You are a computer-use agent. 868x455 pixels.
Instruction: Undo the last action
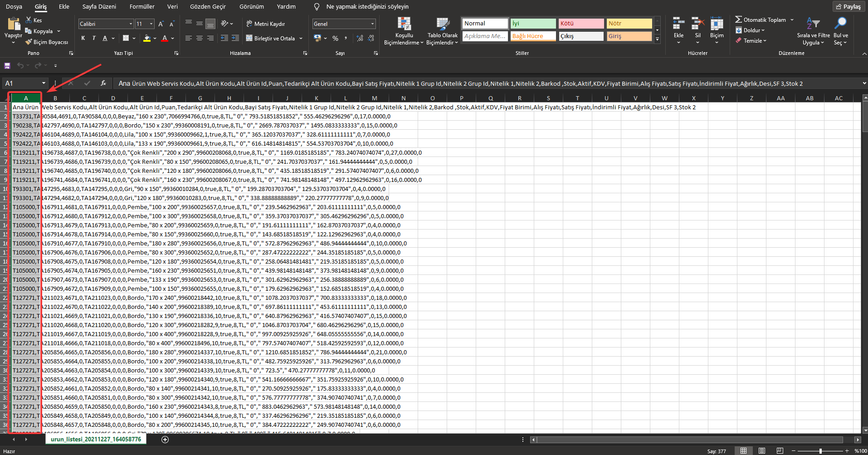coord(20,65)
